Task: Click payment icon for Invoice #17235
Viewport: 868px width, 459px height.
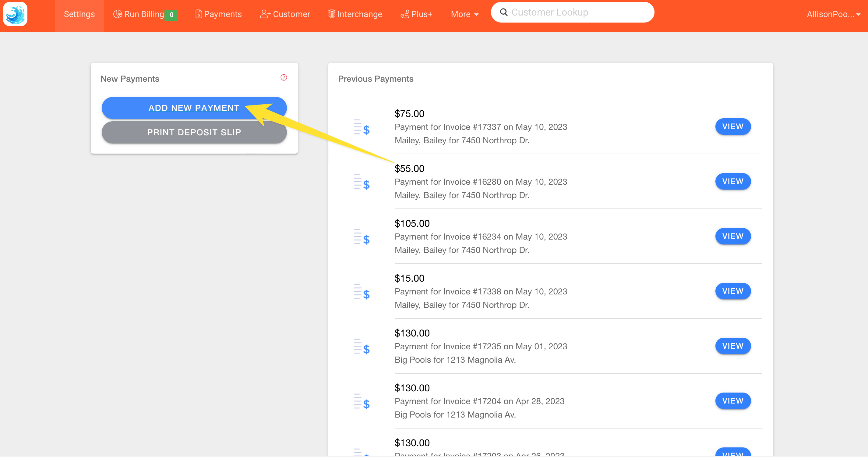Action: [362, 347]
